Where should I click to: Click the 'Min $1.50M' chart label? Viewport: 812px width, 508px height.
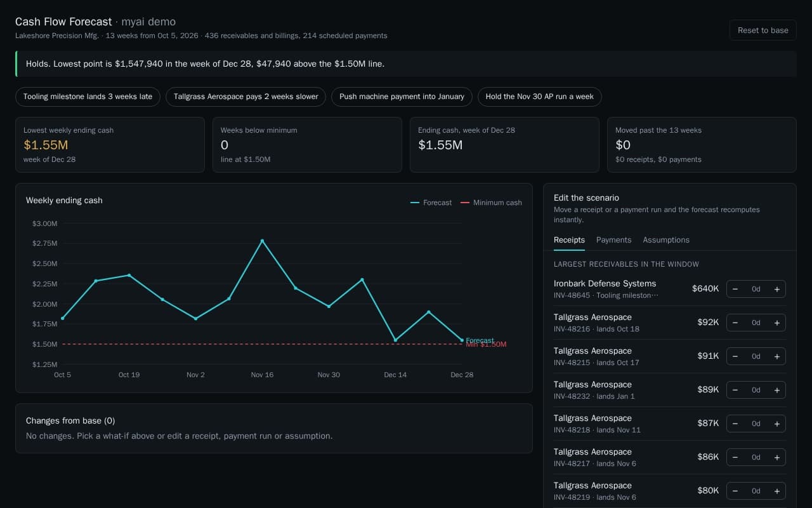tap(486, 345)
